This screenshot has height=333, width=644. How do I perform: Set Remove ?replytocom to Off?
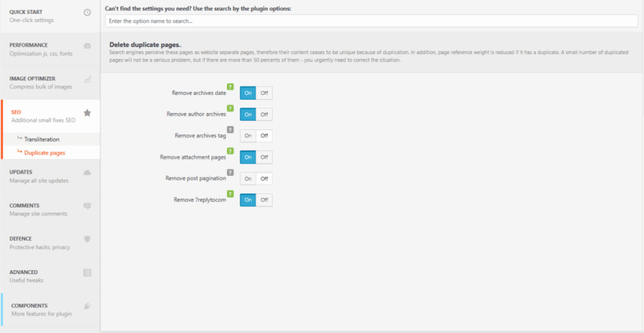[264, 200]
